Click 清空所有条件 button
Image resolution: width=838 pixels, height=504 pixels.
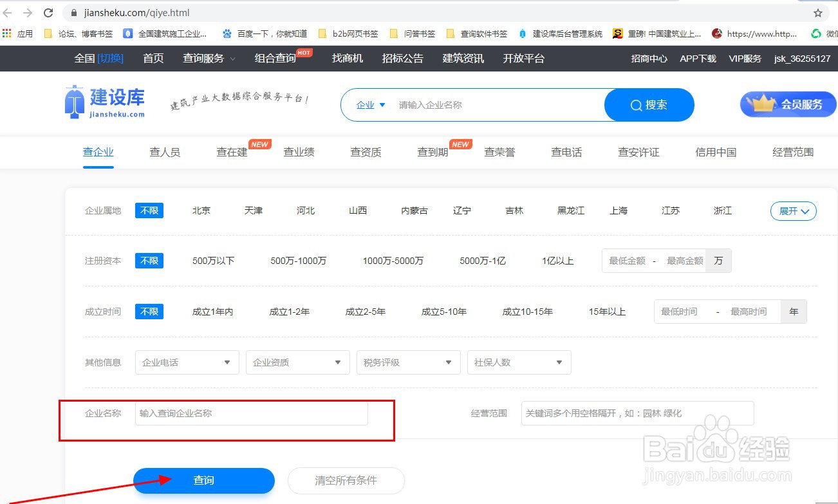point(346,480)
